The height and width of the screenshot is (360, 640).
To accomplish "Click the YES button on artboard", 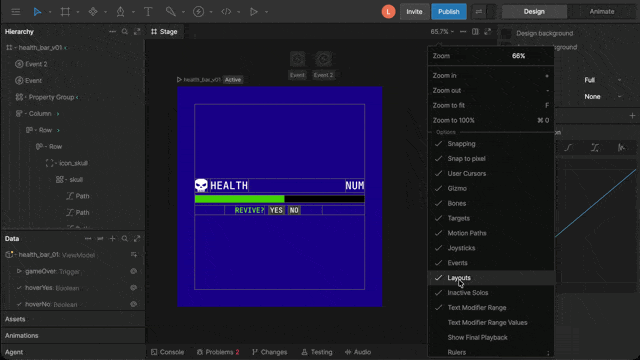I will (276, 210).
